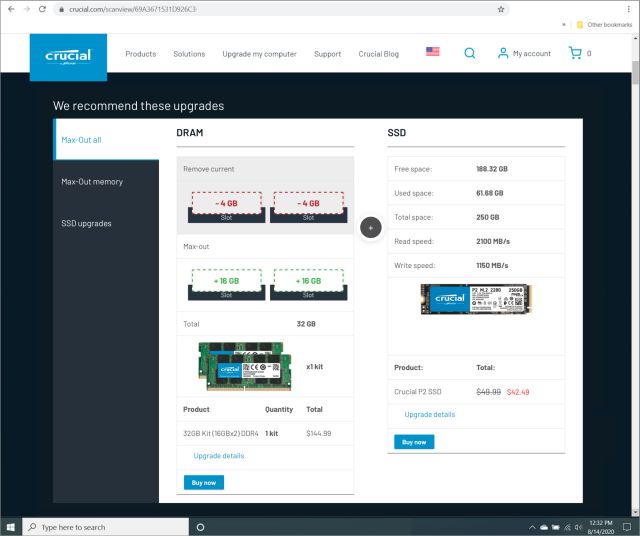This screenshot has width=640, height=536.
Task: Switch to SSD upgrades tab
Action: point(87,223)
